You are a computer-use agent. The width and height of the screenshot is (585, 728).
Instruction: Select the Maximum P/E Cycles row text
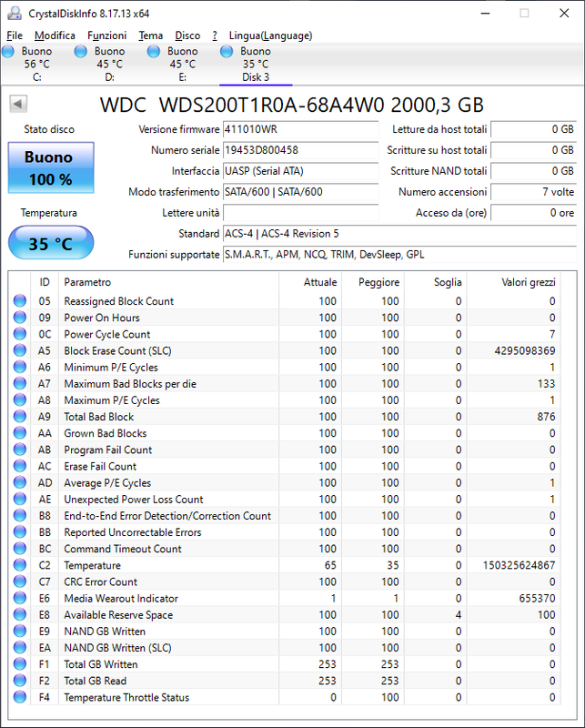112,400
